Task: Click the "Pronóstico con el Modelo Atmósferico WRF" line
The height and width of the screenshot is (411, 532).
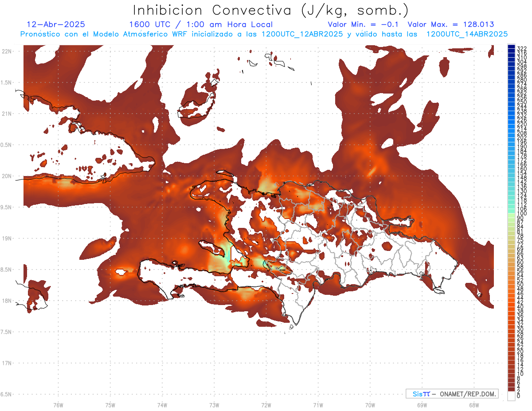Action: pos(264,34)
